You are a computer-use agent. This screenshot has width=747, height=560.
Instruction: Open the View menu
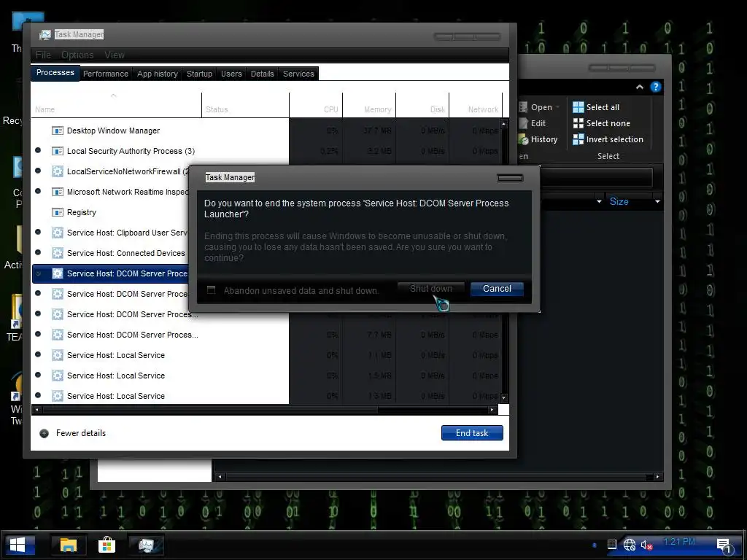point(115,55)
